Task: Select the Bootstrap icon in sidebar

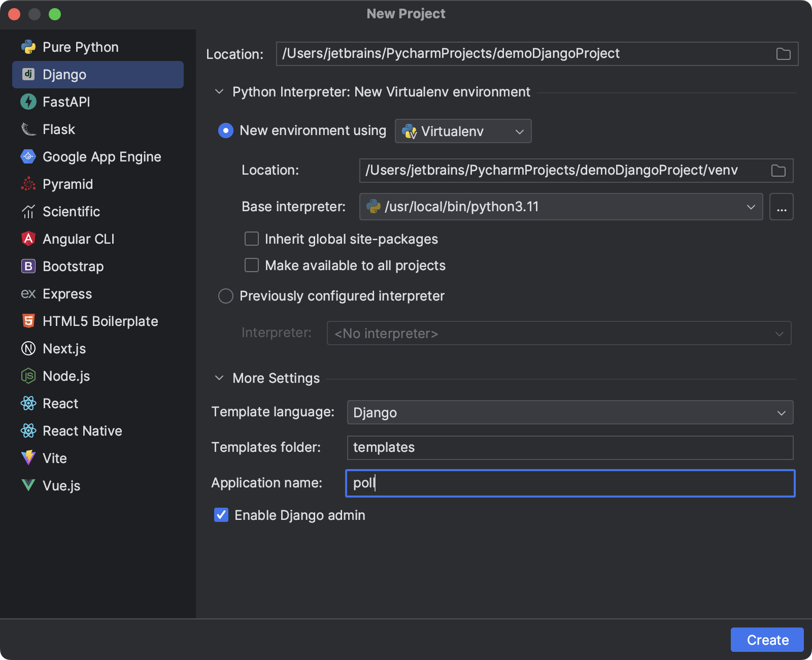Action: click(x=28, y=266)
